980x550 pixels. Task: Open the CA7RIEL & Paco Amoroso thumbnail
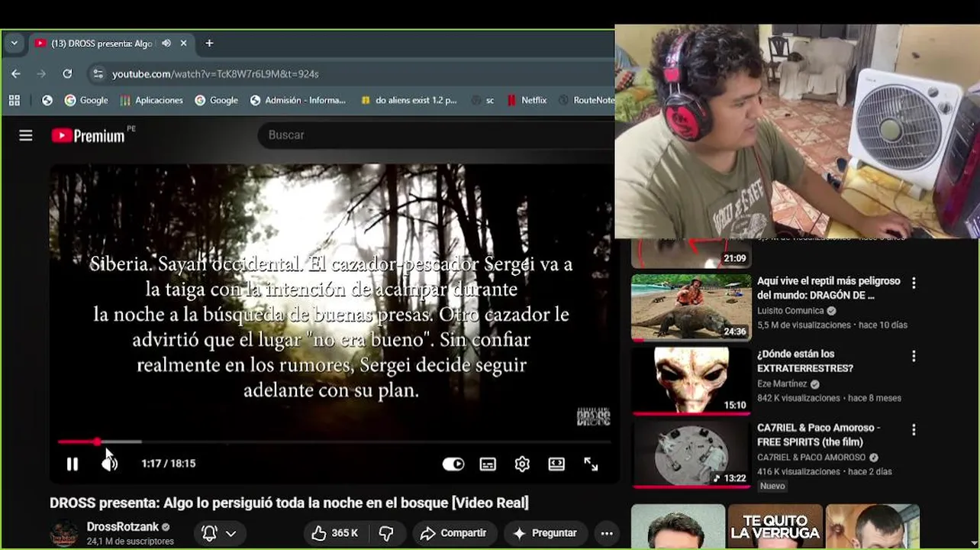pyautogui.click(x=691, y=454)
